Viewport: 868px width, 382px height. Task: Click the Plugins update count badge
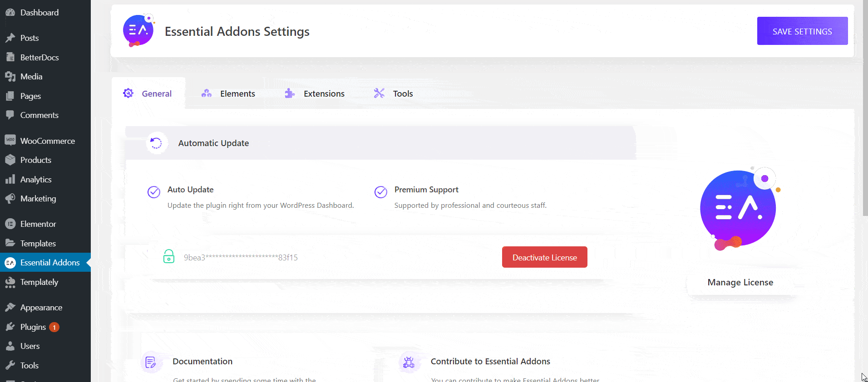point(54,327)
